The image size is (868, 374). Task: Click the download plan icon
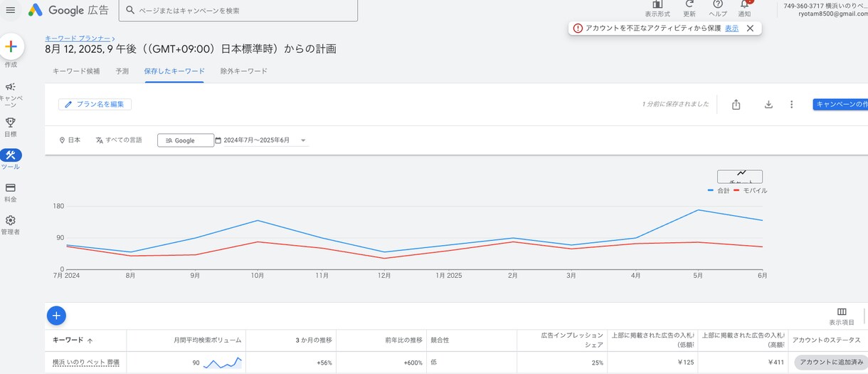[x=768, y=104]
